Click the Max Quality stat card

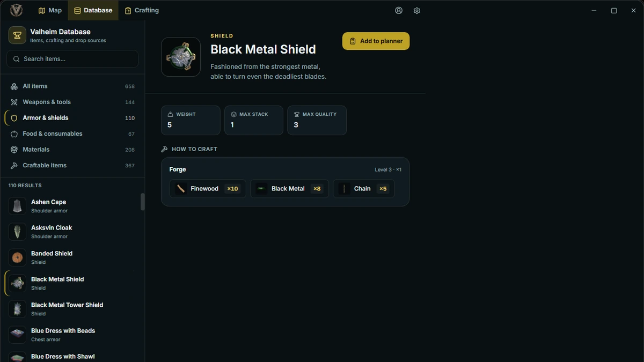(317, 120)
